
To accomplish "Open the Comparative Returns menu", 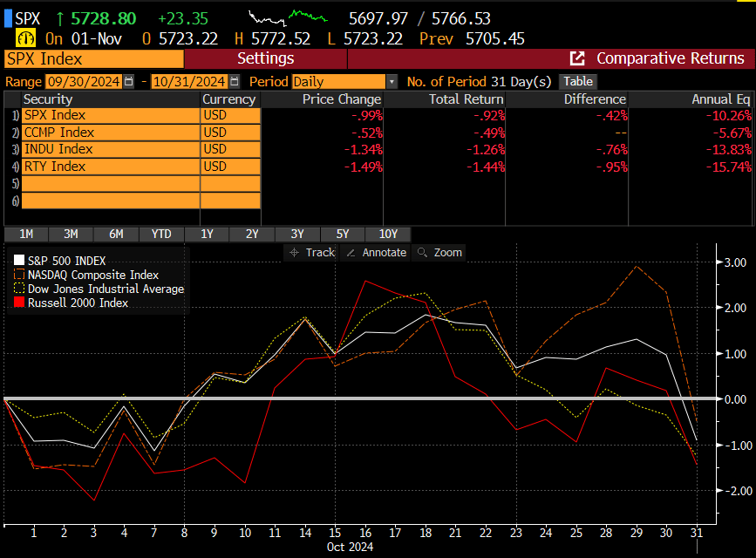I will click(x=671, y=58).
